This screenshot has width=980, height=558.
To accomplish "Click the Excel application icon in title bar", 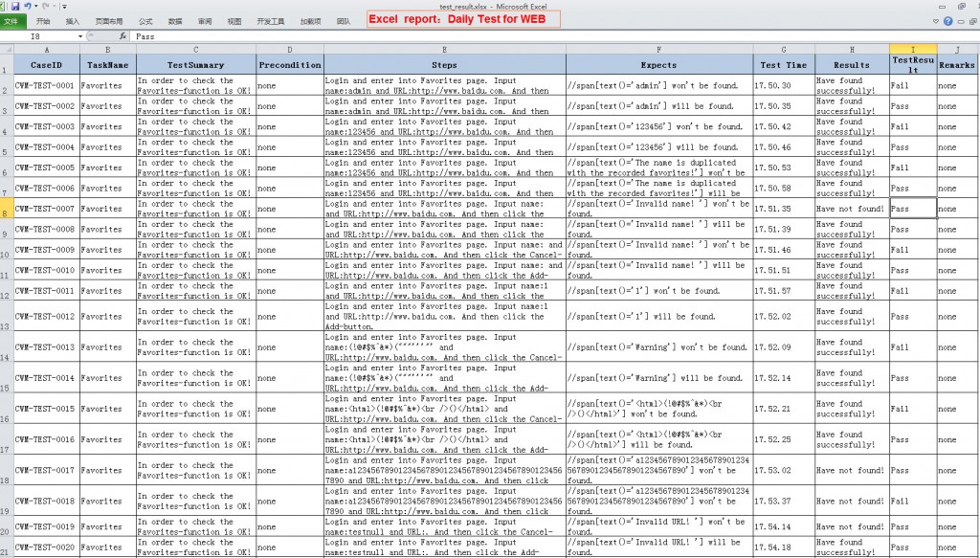I will pyautogui.click(x=5, y=5).
